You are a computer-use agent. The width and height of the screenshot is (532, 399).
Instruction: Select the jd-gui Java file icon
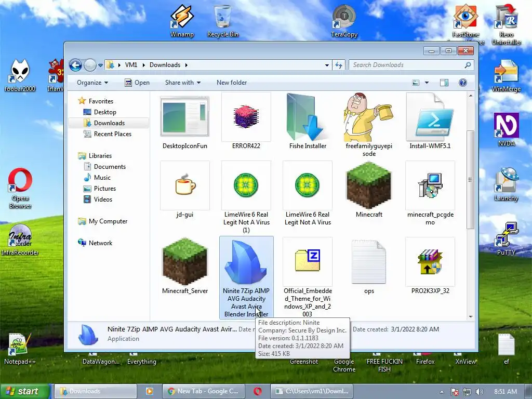pyautogui.click(x=184, y=185)
